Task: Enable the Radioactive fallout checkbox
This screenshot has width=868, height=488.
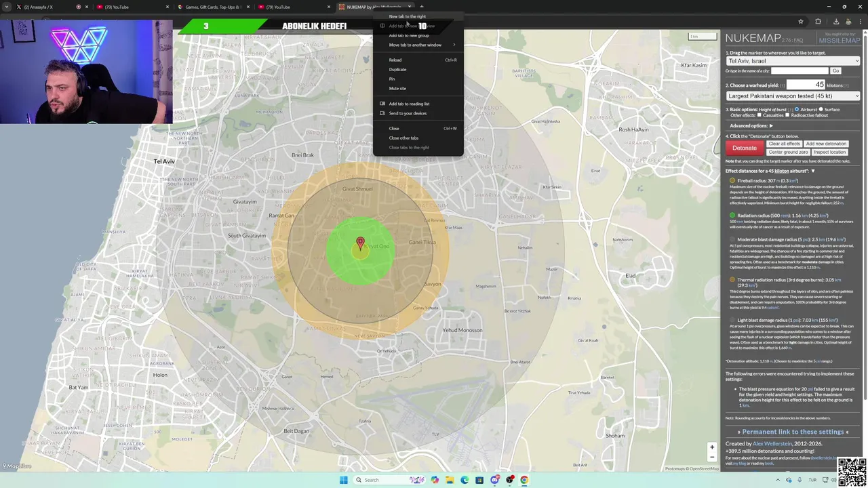Action: tap(787, 115)
